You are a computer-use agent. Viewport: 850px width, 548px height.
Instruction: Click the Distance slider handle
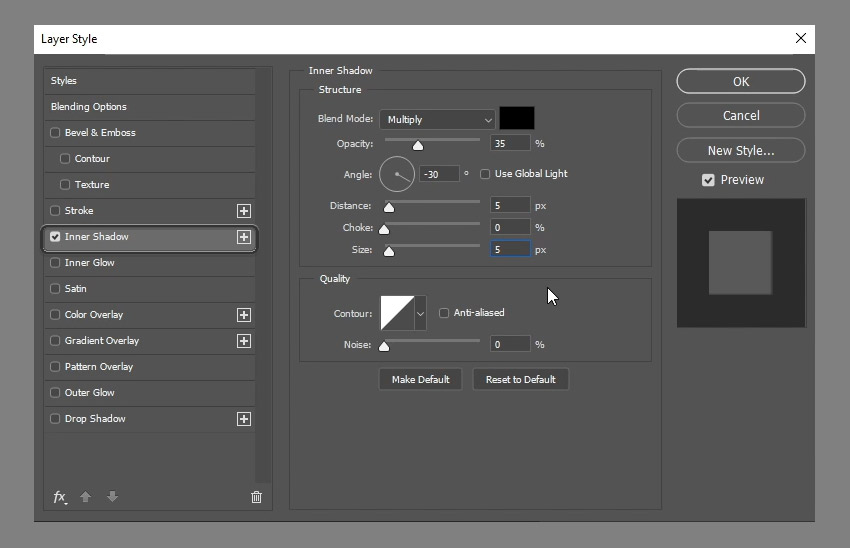(389, 208)
